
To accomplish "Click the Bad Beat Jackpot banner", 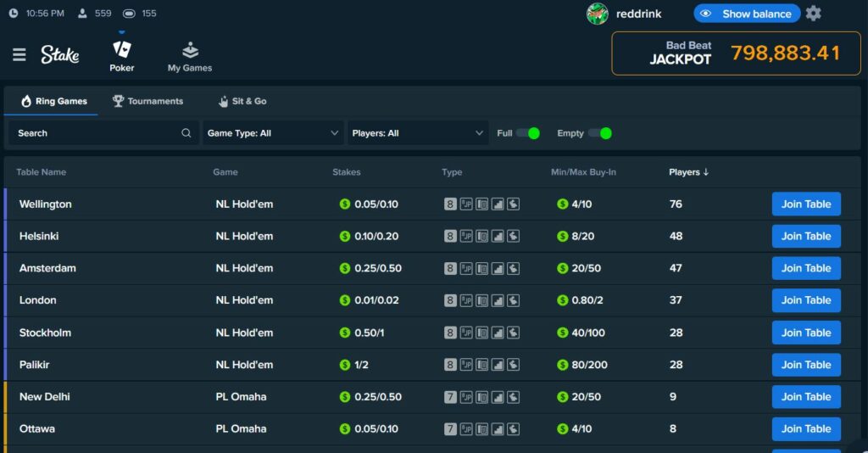I will pos(736,53).
